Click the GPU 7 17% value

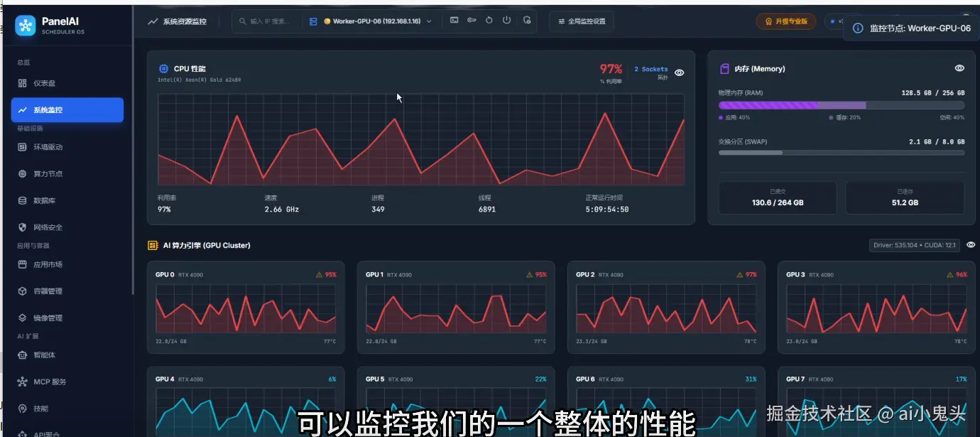(962, 379)
